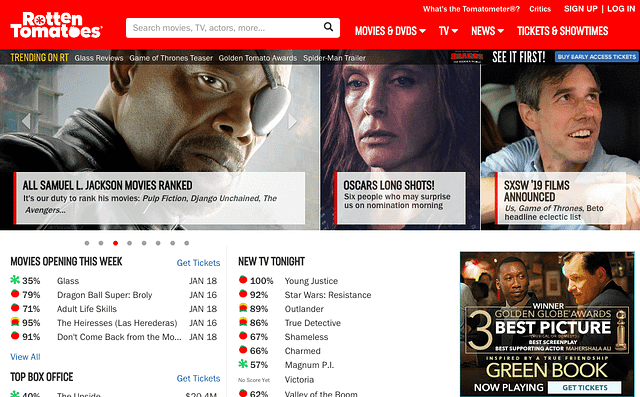
Task: Select the fifth carousel dot
Action: click(144, 243)
